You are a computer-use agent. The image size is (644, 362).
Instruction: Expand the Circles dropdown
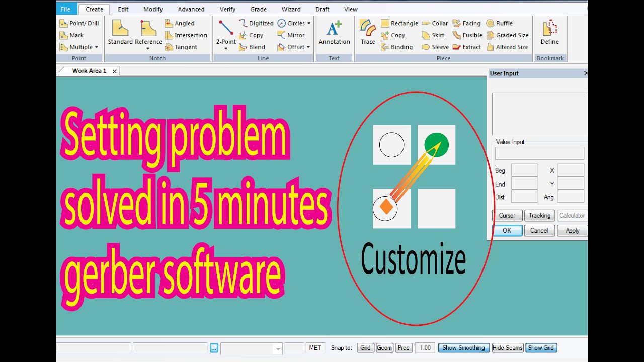[309, 23]
